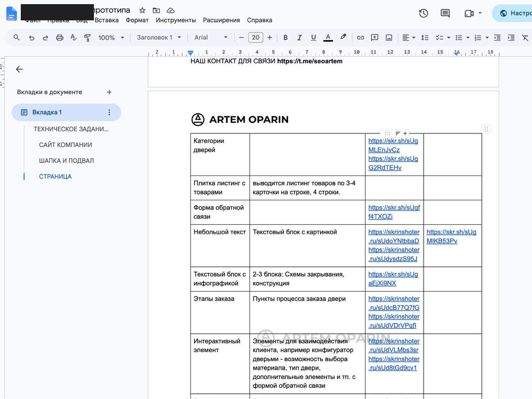Open the text color picker
Viewport: 532px width, 399px height.
point(328,37)
